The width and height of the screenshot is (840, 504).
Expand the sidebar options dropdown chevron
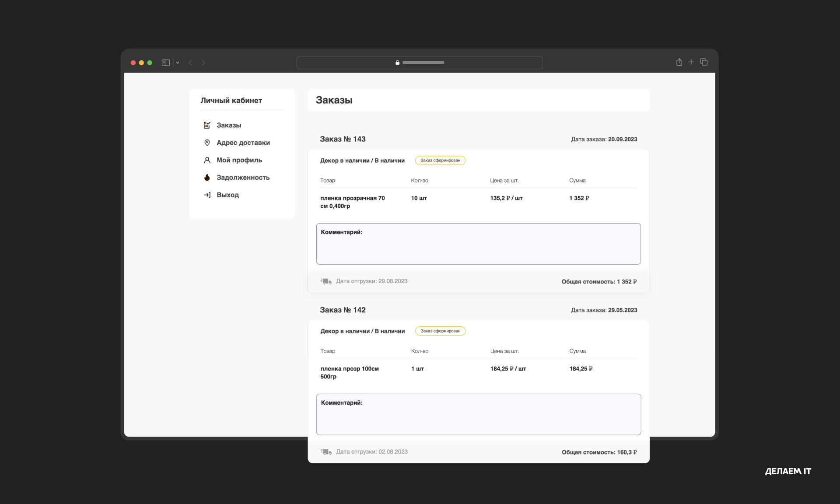178,63
